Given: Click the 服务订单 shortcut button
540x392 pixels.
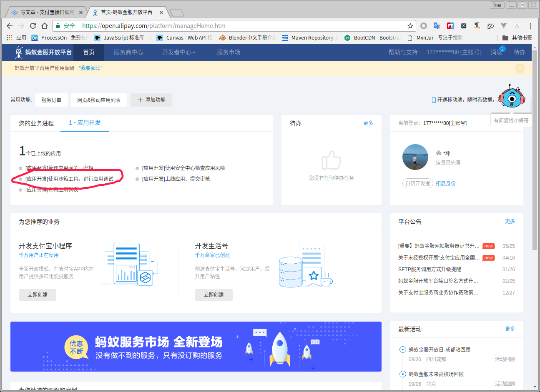Looking at the screenshot, I should (x=51, y=100).
